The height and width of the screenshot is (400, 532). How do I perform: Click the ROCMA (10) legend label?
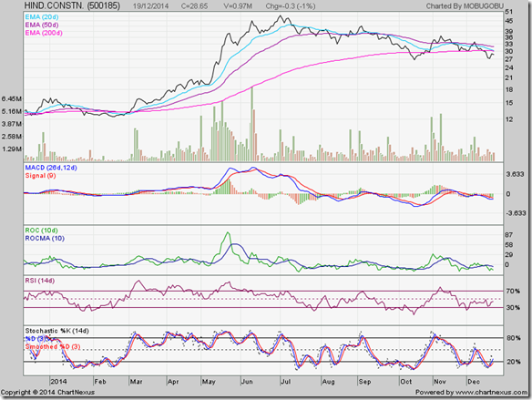point(45,238)
